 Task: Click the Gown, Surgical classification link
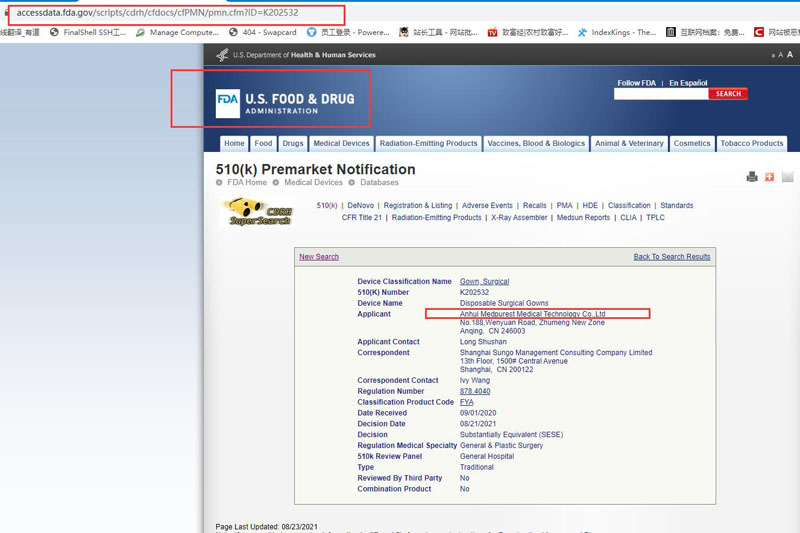click(484, 281)
